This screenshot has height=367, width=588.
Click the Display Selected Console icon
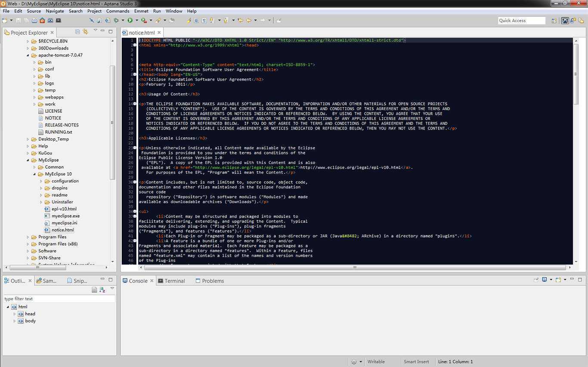[545, 280]
